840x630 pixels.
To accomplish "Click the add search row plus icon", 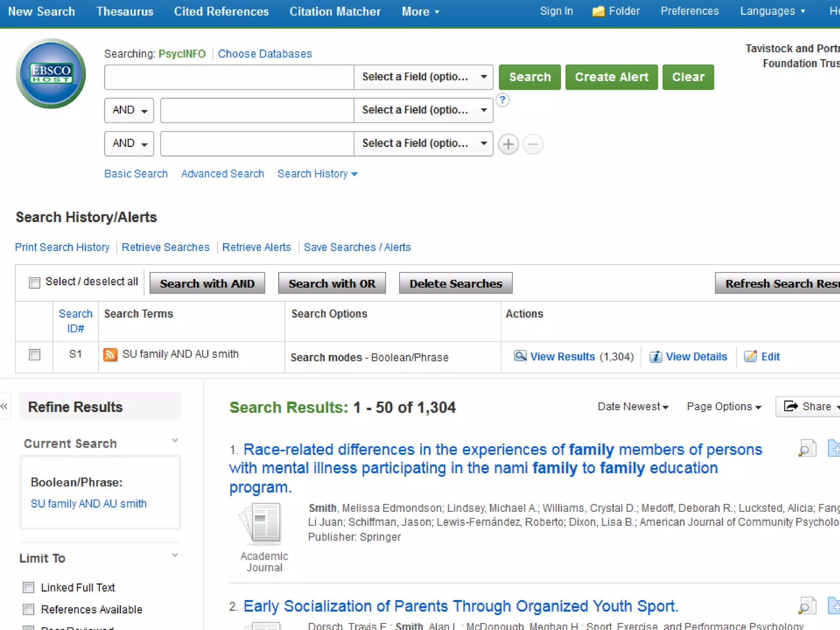I will [x=508, y=144].
